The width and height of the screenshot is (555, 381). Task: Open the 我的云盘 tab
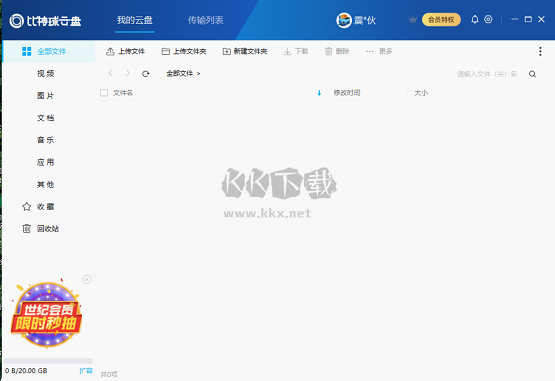135,20
